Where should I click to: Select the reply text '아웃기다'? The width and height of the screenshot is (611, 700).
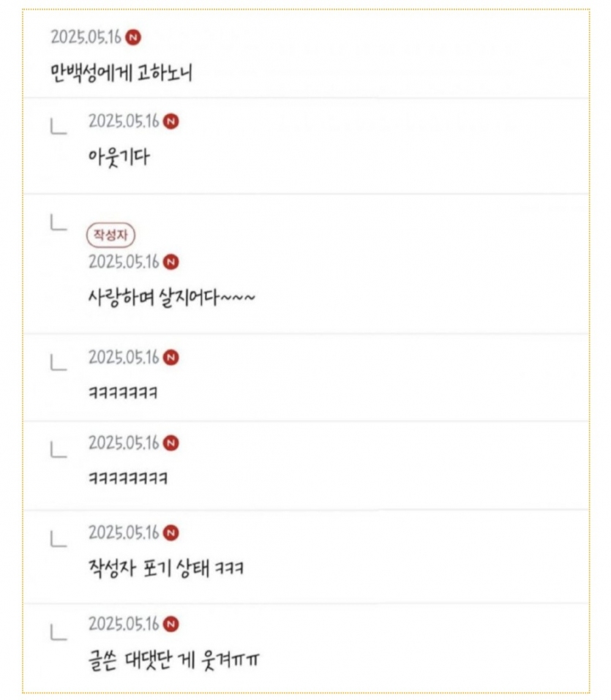click(x=119, y=157)
